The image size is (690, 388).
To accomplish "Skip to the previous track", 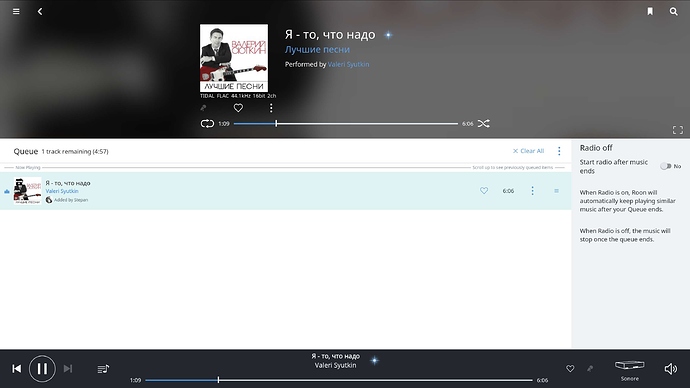I will (x=17, y=368).
